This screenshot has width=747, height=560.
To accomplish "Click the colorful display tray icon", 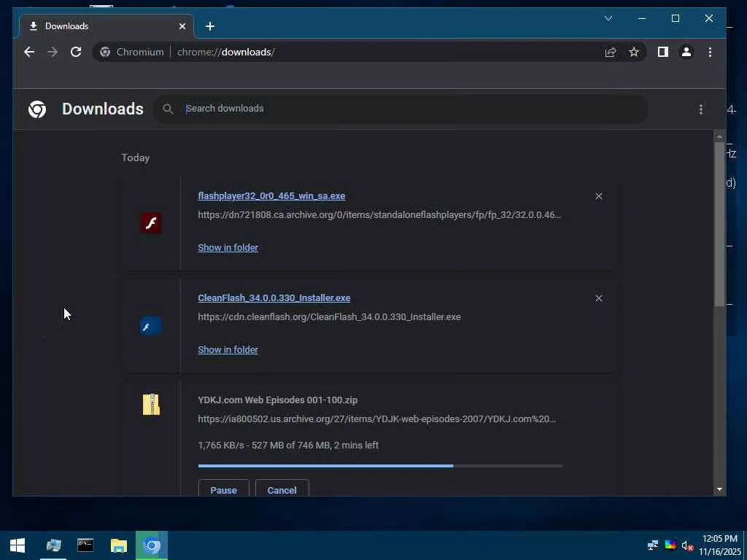I will (670, 545).
